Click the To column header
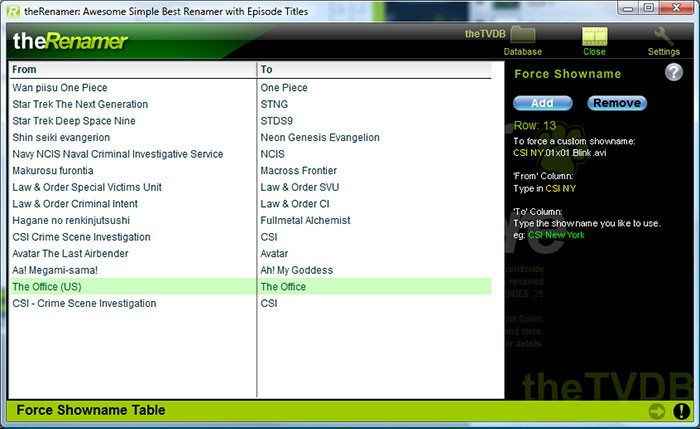The height and width of the screenshot is (429, 700). click(375, 70)
